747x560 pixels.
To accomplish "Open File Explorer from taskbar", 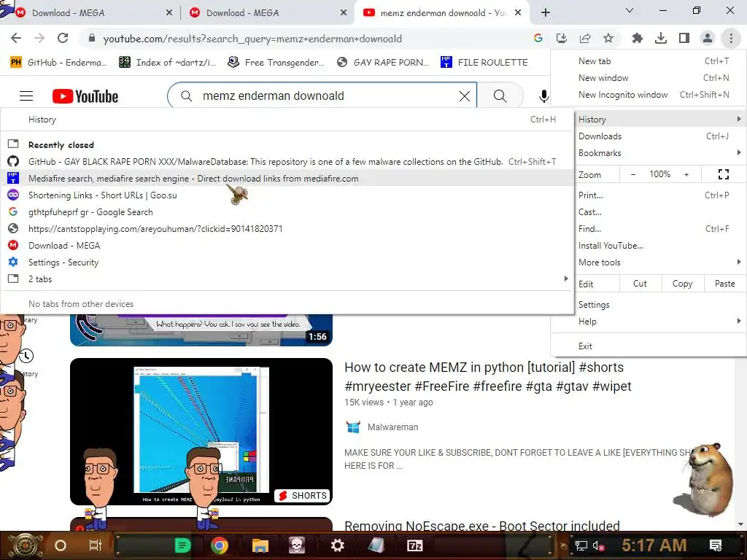I will [x=260, y=545].
